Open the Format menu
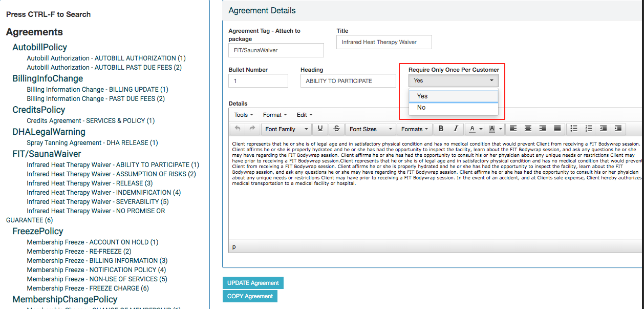 [x=275, y=115]
